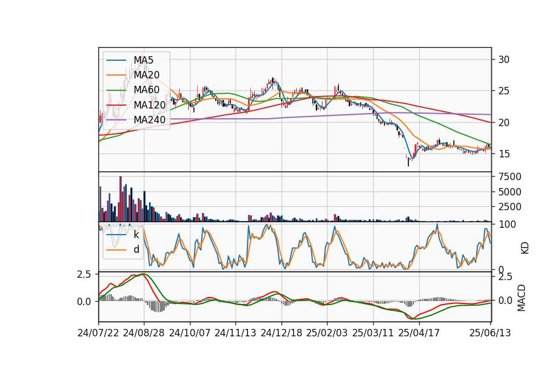
Task: Click the MA20 legend label
Action: pos(147,75)
